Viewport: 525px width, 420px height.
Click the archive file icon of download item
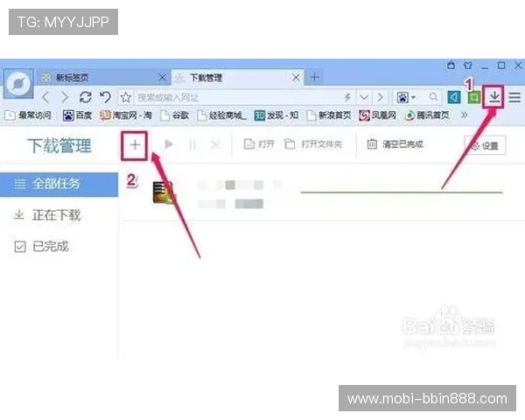[x=164, y=192]
